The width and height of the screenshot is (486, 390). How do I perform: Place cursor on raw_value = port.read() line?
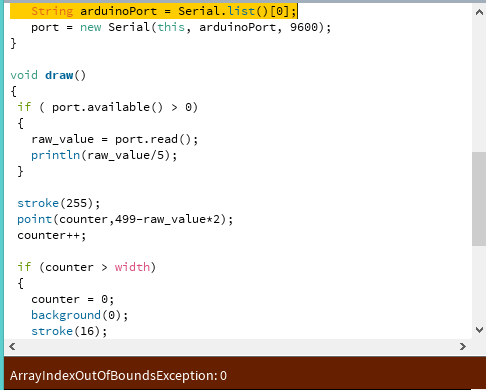(115, 139)
